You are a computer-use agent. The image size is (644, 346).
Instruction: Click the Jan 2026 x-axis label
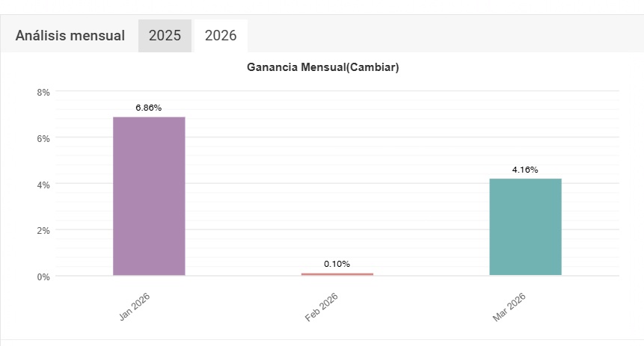135,306
